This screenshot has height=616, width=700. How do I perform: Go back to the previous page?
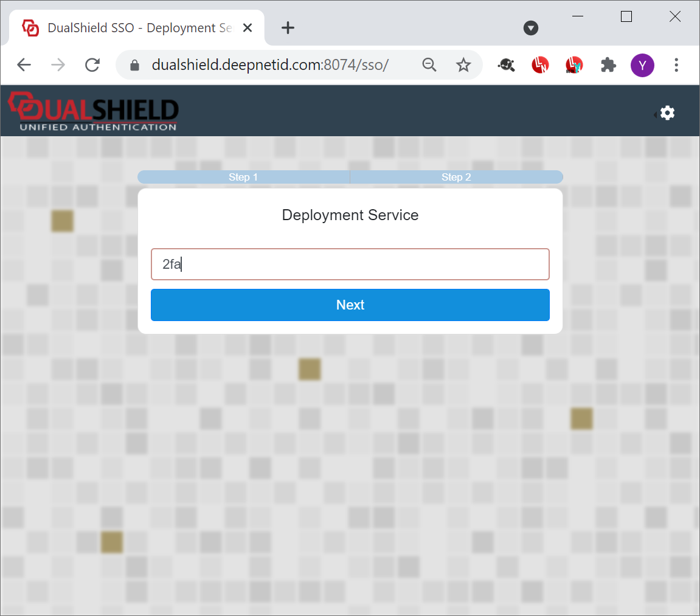[24, 65]
